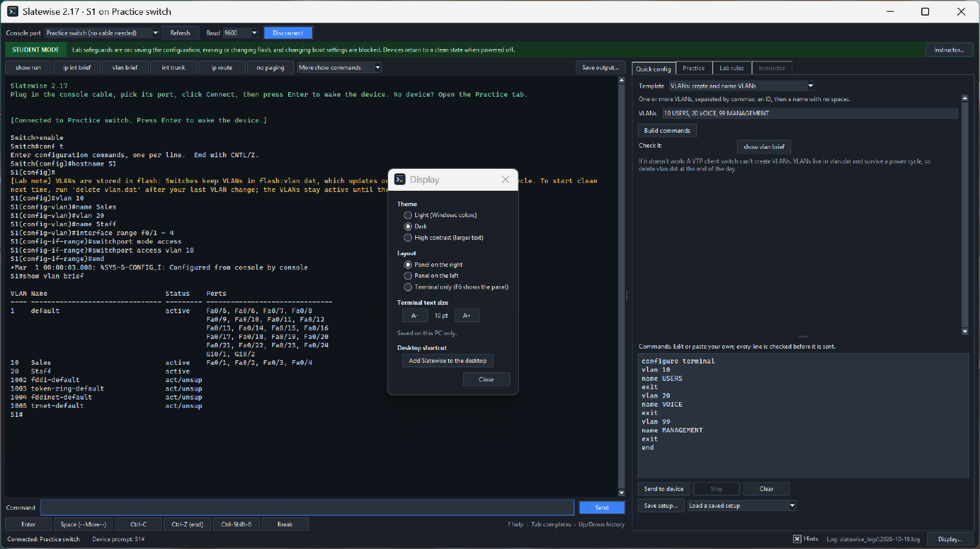
Task: Increase terminal text size with A+
Action: tap(467, 316)
